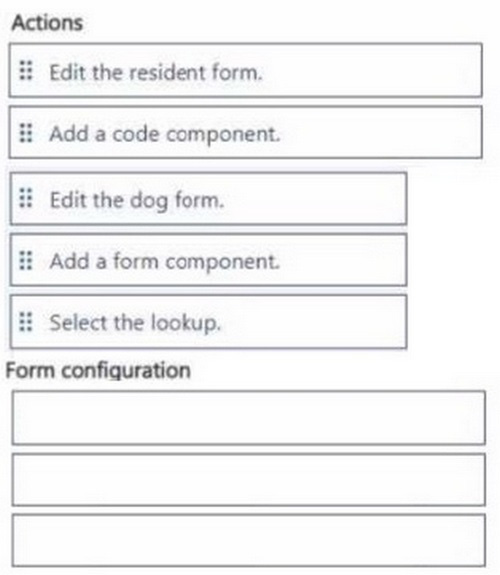Click the grip icon on Add a code component
The height and width of the screenshot is (575, 500).
26,133
